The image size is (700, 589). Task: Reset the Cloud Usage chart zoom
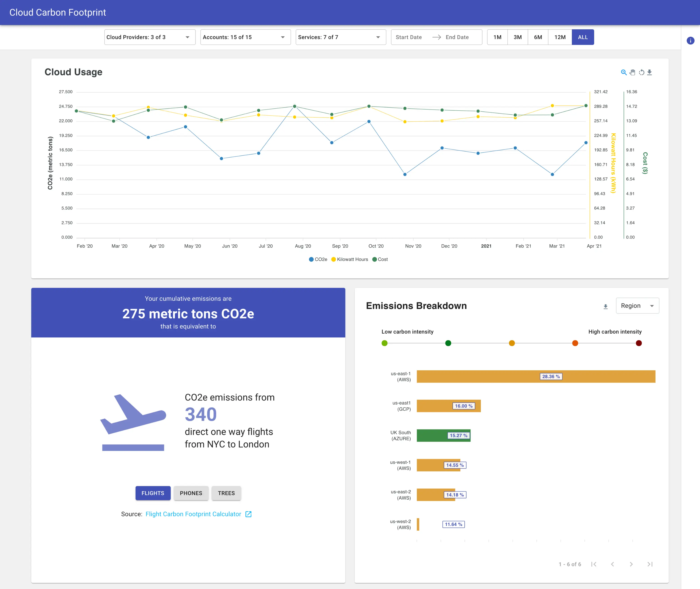[641, 72]
